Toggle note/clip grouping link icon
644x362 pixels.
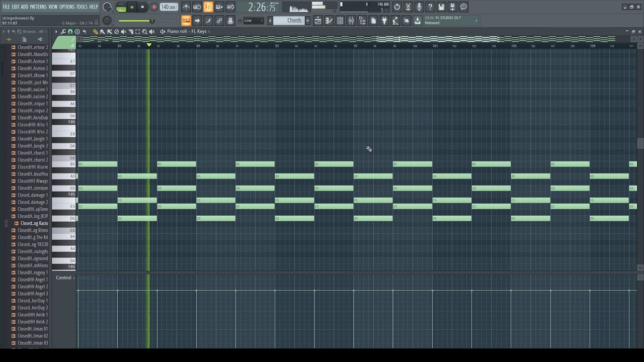(x=219, y=21)
